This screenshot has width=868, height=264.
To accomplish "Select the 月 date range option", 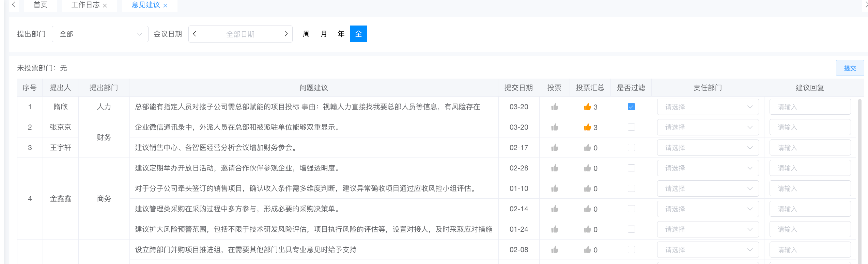I will click(x=324, y=34).
